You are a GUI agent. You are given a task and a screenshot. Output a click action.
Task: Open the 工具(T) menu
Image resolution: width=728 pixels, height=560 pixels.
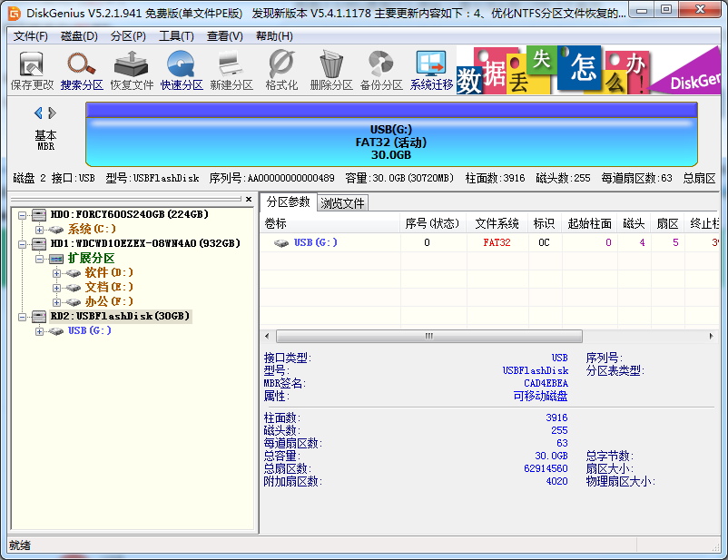(x=176, y=36)
